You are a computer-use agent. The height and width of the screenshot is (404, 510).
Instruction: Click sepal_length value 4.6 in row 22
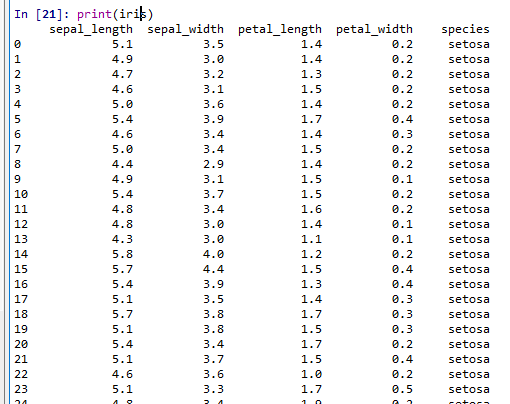(x=122, y=374)
